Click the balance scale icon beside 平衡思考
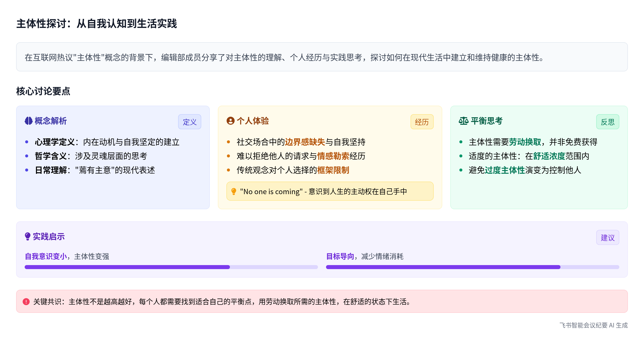The image size is (644, 337). point(463,121)
